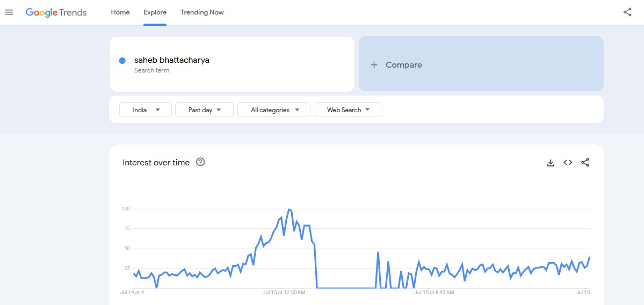The height and width of the screenshot is (305, 644).
Task: Click the blue search term color dot
Action: pyautogui.click(x=122, y=61)
